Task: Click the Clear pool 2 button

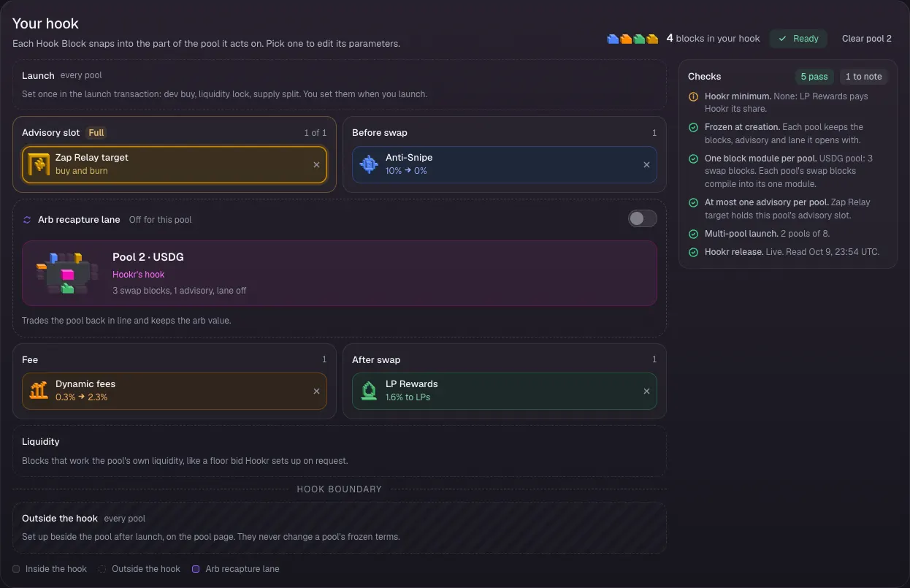Action: point(867,39)
